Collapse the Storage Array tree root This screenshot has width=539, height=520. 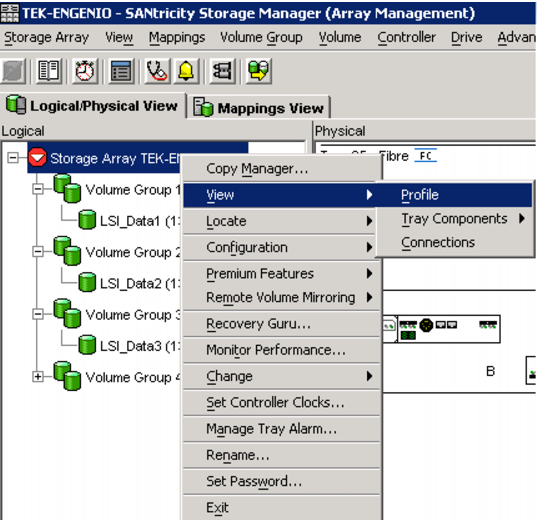(13, 158)
